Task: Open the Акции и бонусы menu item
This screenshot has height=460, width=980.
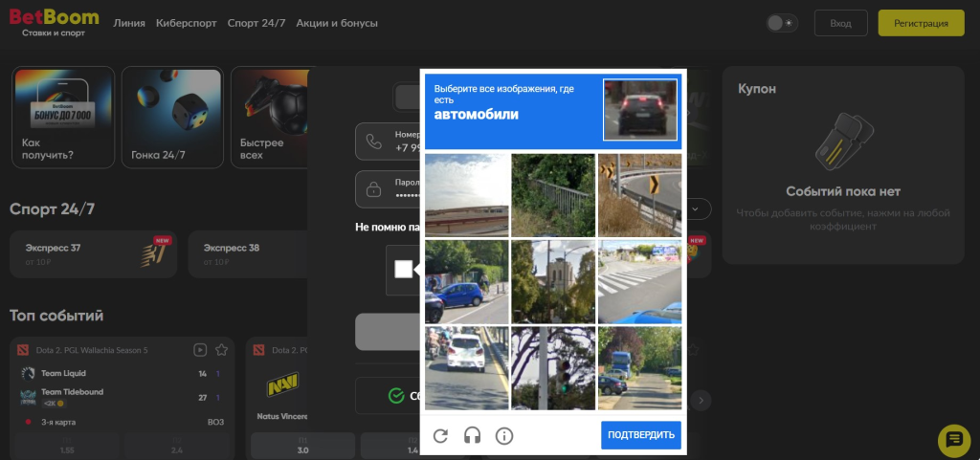Action: (337, 23)
